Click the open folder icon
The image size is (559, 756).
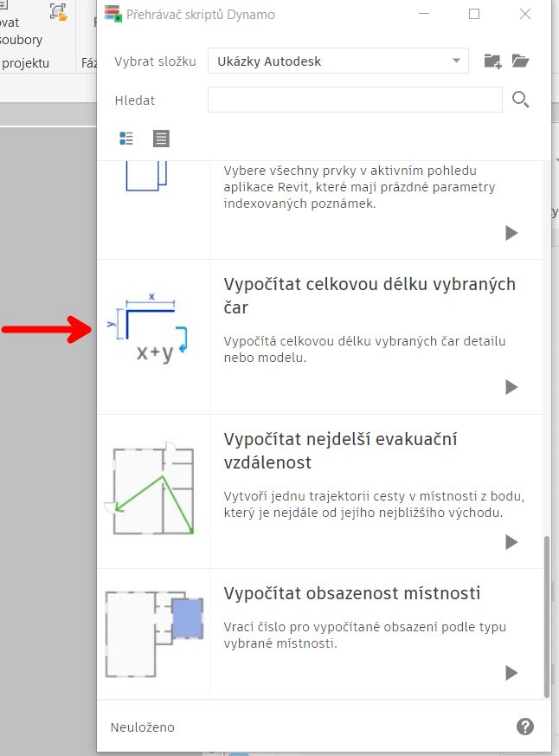tap(520, 61)
